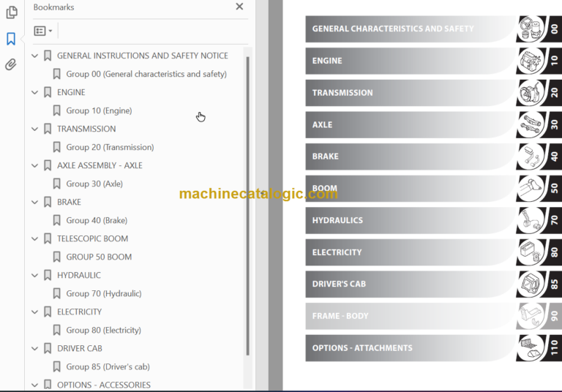Collapse the AXLE ASSEMBLY - AXLE bookmark
562x392 pixels.
[35, 165]
